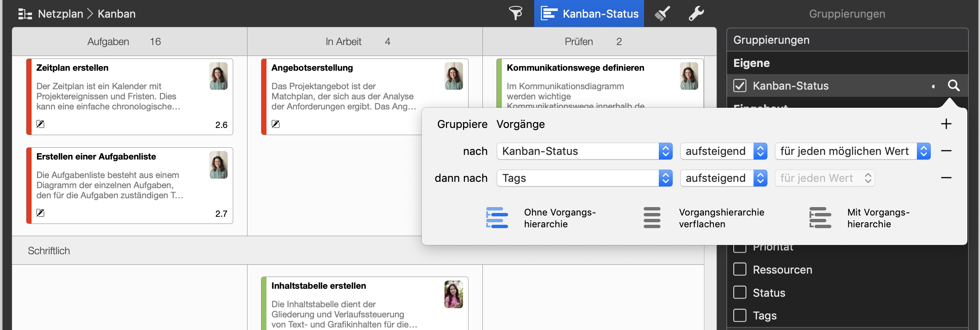Uncheck the Kanban-Status grouping checkbox
Image resolution: width=980 pixels, height=330 pixels.
740,86
